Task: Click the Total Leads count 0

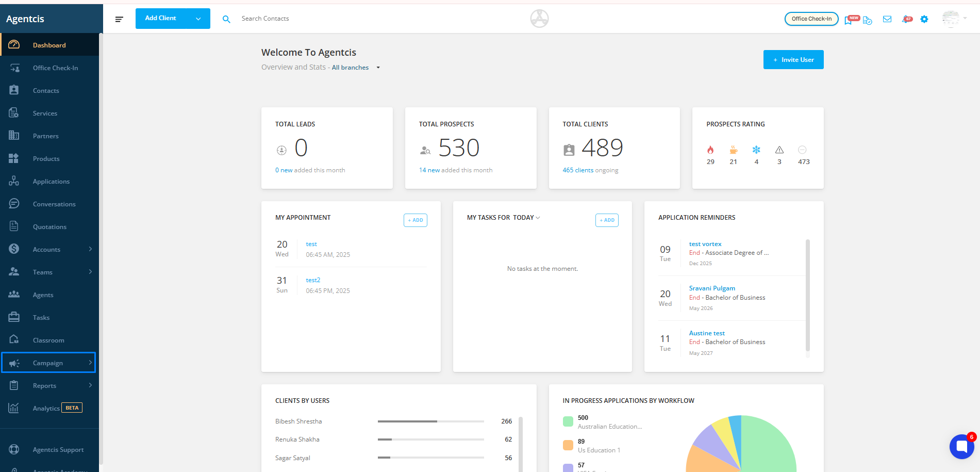Action: (x=301, y=148)
